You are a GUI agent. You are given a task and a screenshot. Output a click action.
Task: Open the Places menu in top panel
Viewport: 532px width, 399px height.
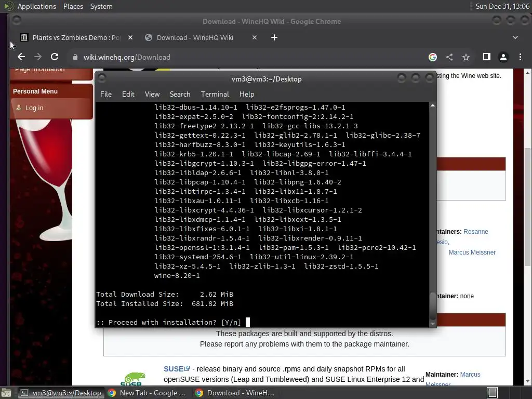(73, 6)
